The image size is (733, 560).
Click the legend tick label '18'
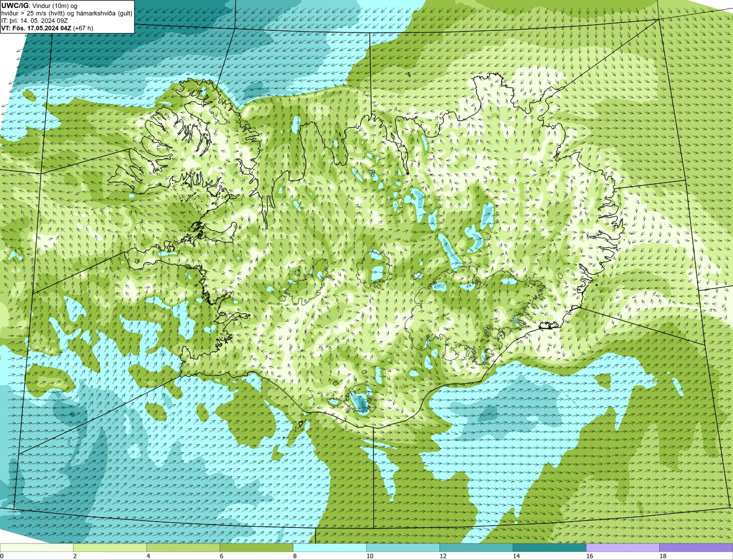[x=663, y=556]
